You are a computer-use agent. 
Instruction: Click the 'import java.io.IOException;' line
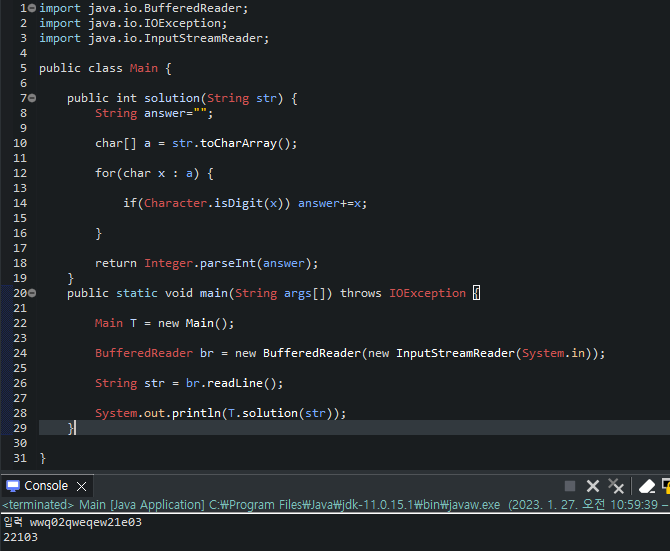(x=133, y=23)
